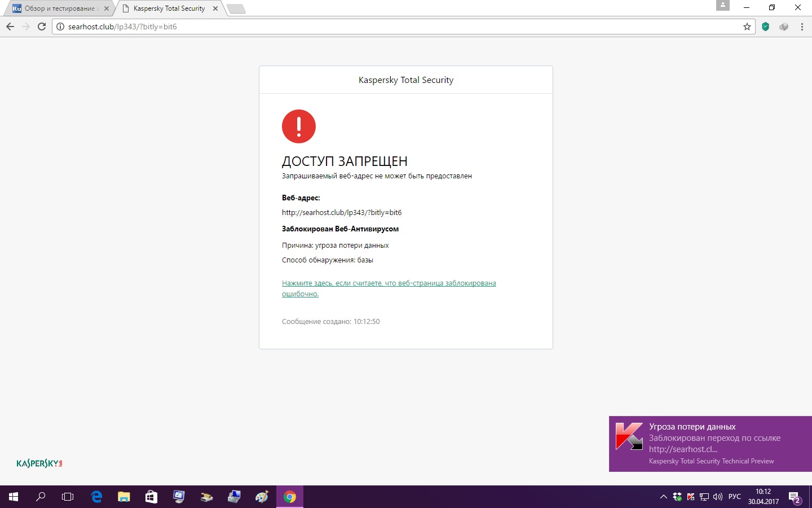The width and height of the screenshot is (812, 508).
Task: Open the Dropbox tray icon
Action: [677, 497]
